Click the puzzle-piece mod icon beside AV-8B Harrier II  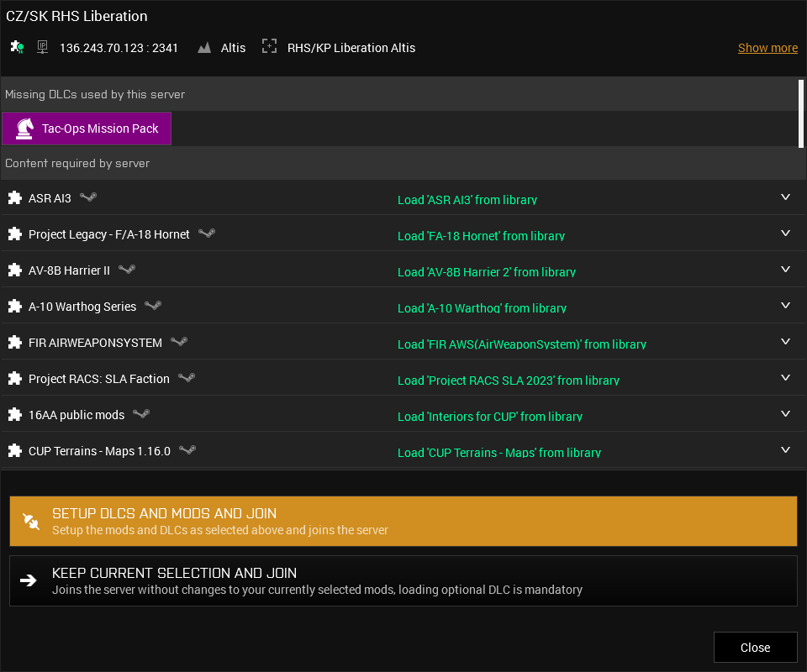14,270
